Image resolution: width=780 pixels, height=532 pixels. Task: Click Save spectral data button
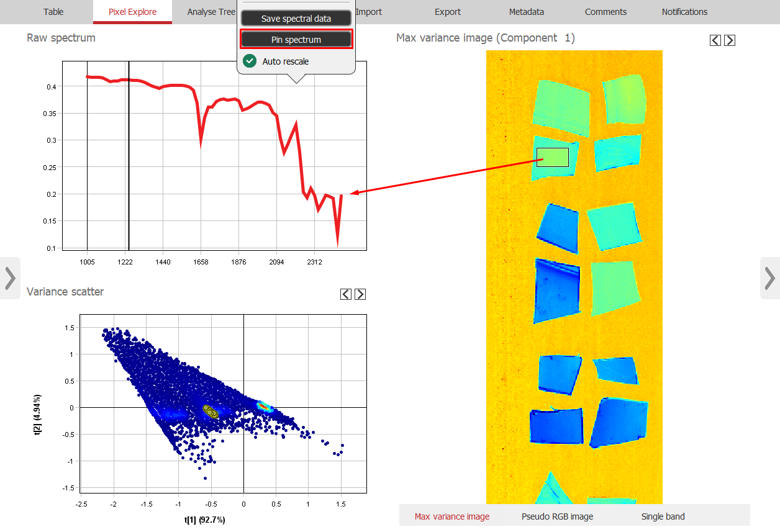296,19
